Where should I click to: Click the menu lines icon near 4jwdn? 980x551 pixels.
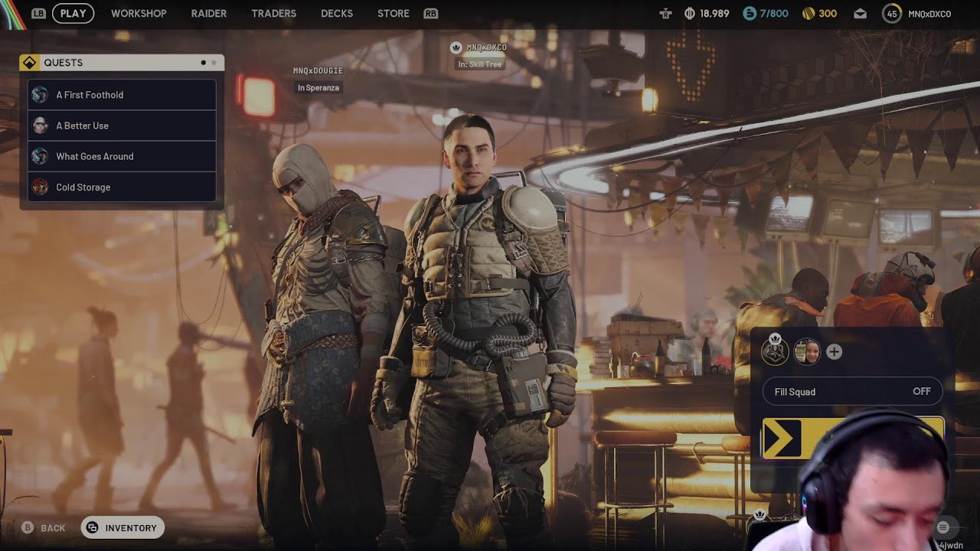tap(943, 527)
